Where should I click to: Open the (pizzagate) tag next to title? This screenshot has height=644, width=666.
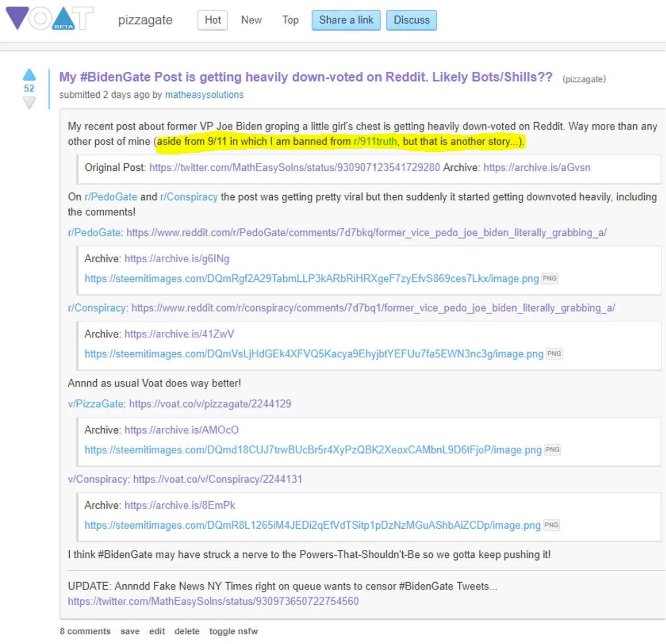(x=584, y=79)
